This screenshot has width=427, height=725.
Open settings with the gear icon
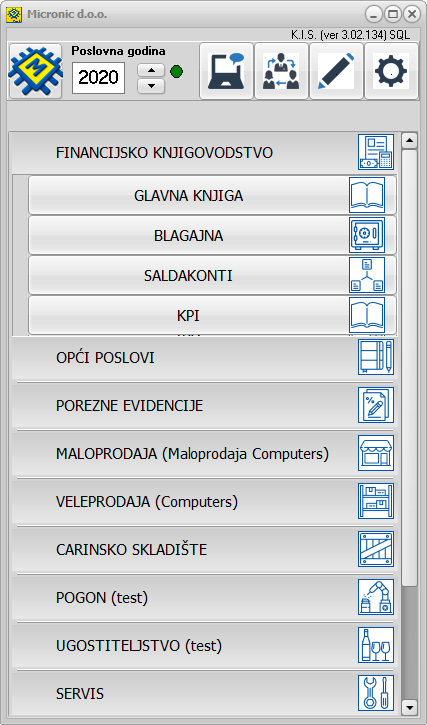pyautogui.click(x=391, y=71)
